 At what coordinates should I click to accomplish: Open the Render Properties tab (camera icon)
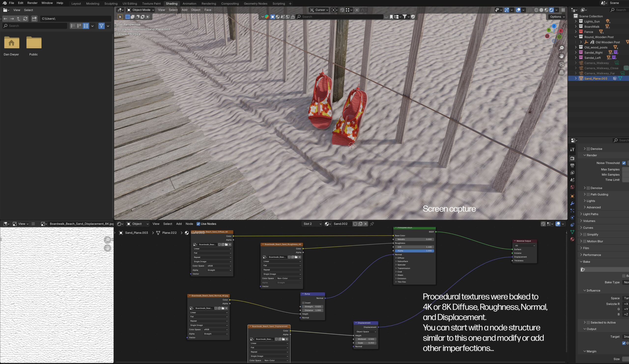tap(572, 158)
